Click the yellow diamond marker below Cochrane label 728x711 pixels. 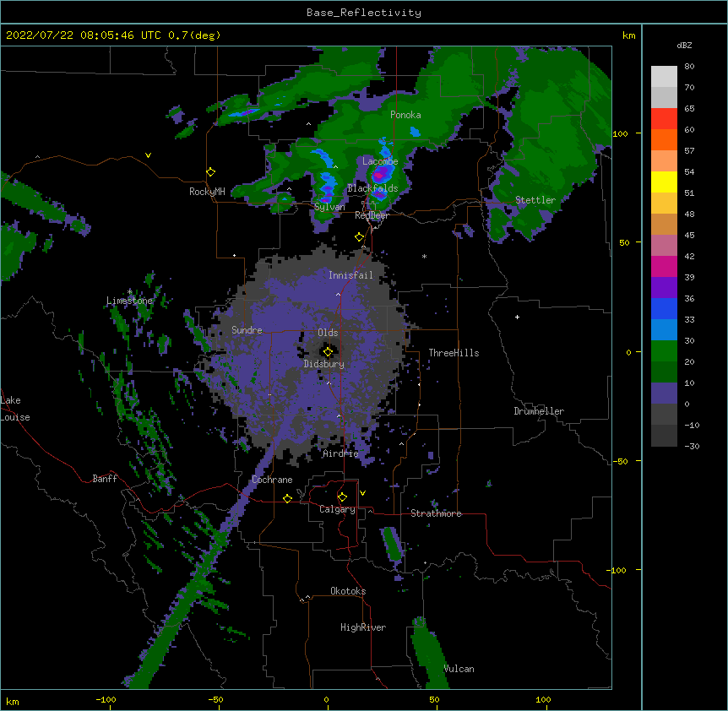(x=287, y=498)
